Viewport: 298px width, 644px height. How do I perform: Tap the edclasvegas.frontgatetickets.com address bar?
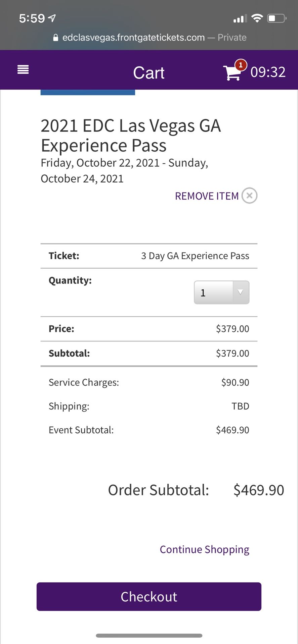point(149,38)
